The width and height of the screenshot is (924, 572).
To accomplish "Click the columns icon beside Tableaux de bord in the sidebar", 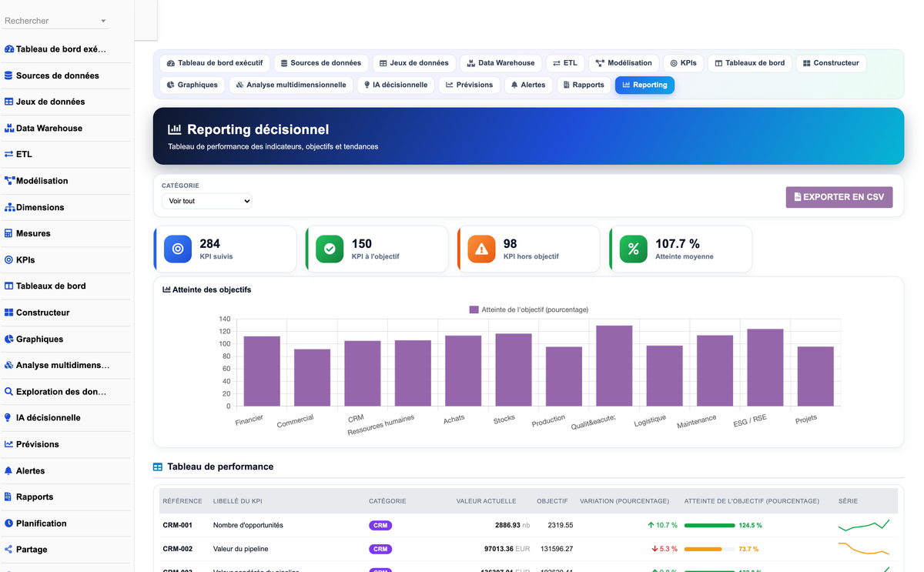I will pos(9,286).
